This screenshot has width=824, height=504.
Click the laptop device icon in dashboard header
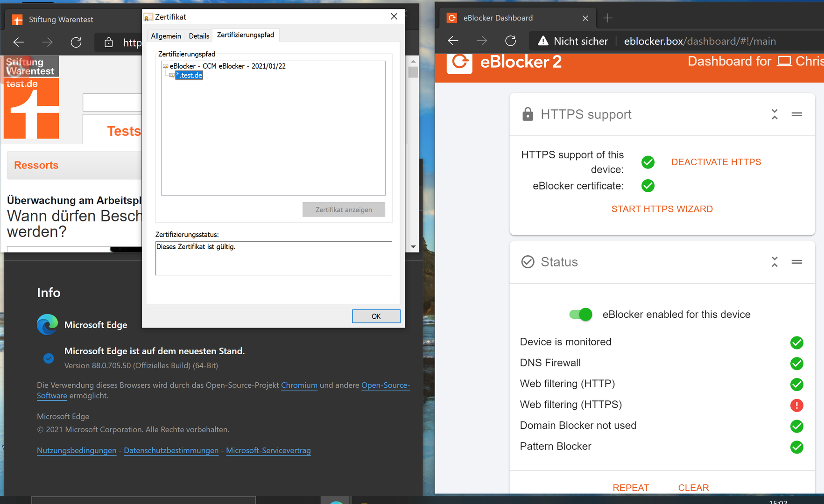(784, 62)
